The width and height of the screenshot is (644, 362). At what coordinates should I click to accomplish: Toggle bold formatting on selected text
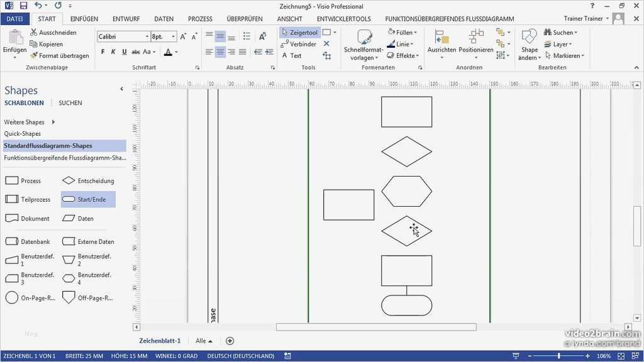102,51
